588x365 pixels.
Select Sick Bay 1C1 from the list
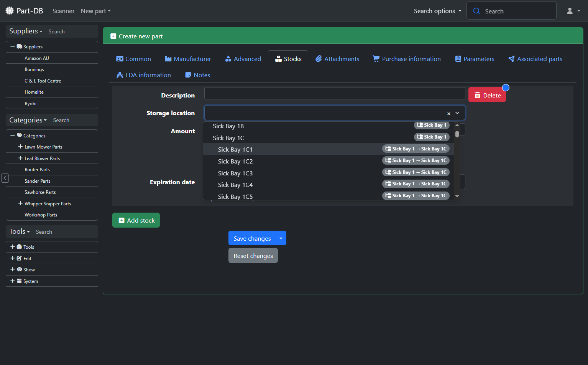pyautogui.click(x=328, y=149)
